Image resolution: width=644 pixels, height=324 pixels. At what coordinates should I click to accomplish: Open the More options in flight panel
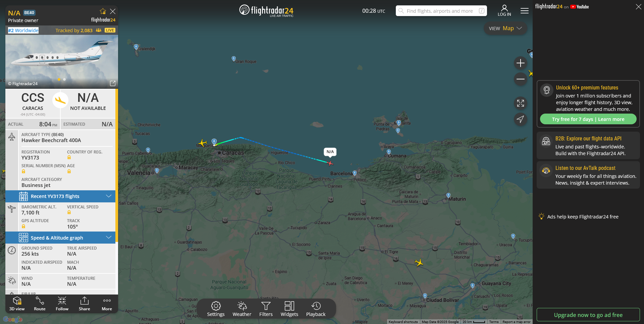[107, 304]
